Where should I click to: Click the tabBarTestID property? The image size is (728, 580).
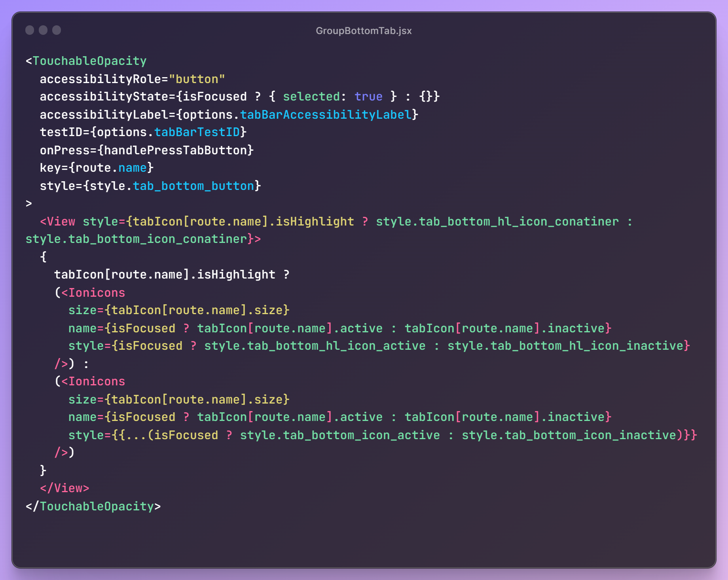197,132
